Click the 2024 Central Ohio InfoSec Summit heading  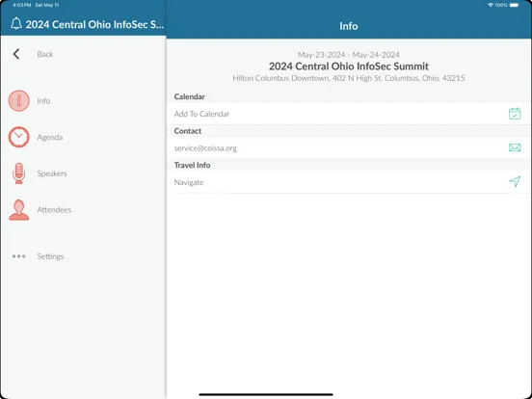point(349,66)
